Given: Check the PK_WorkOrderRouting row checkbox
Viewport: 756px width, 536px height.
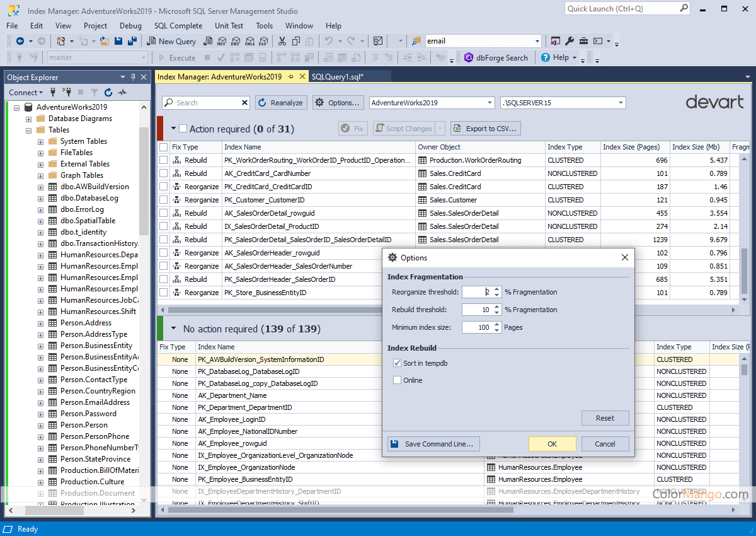Looking at the screenshot, I should [x=164, y=160].
